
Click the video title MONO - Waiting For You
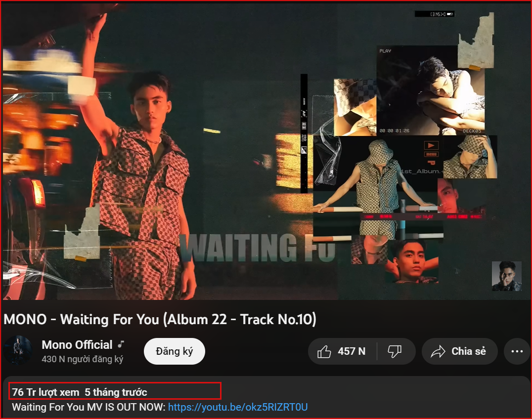(160, 319)
